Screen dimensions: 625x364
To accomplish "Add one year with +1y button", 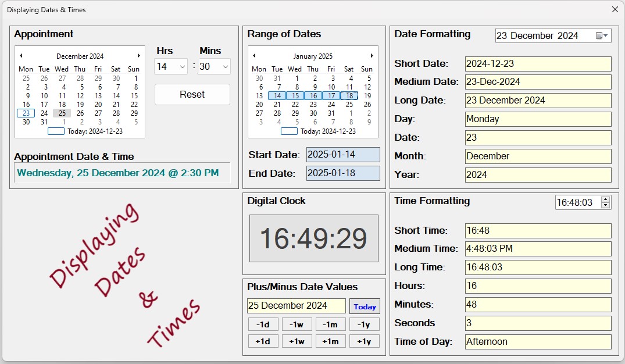I will 364,341.
